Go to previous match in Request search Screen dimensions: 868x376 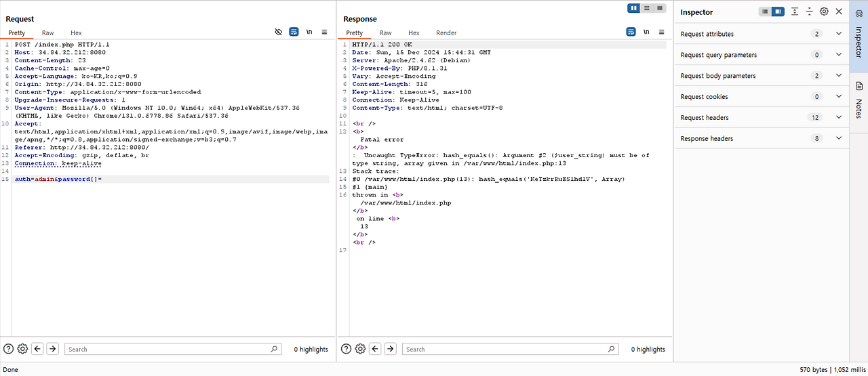click(37, 349)
